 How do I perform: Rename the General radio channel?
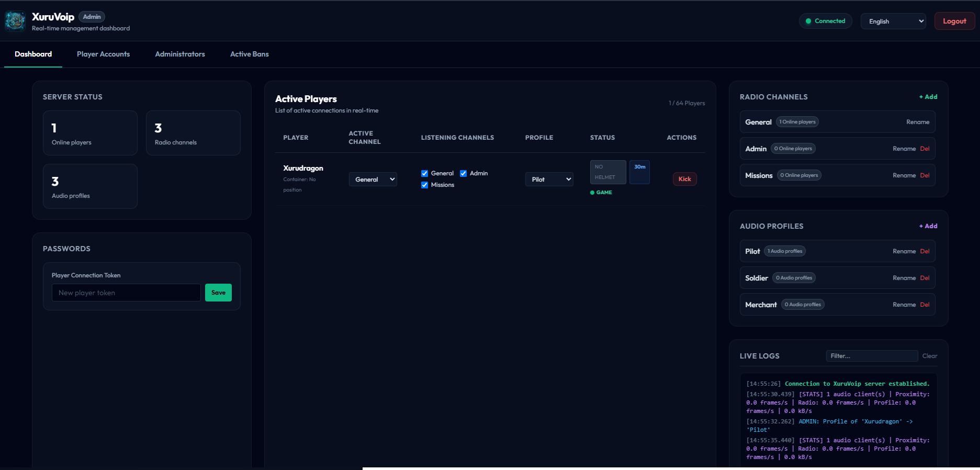(x=918, y=122)
